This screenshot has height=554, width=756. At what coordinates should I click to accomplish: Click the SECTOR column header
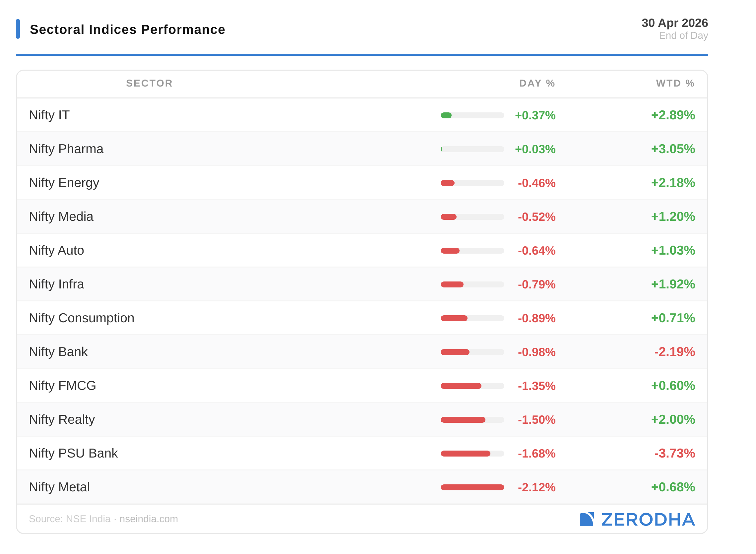coord(149,83)
